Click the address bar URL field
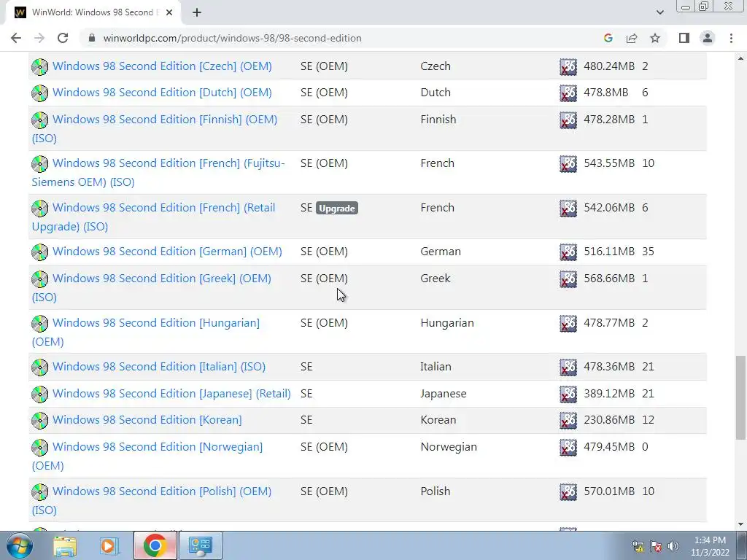Viewport: 747px width, 560px height. click(233, 38)
